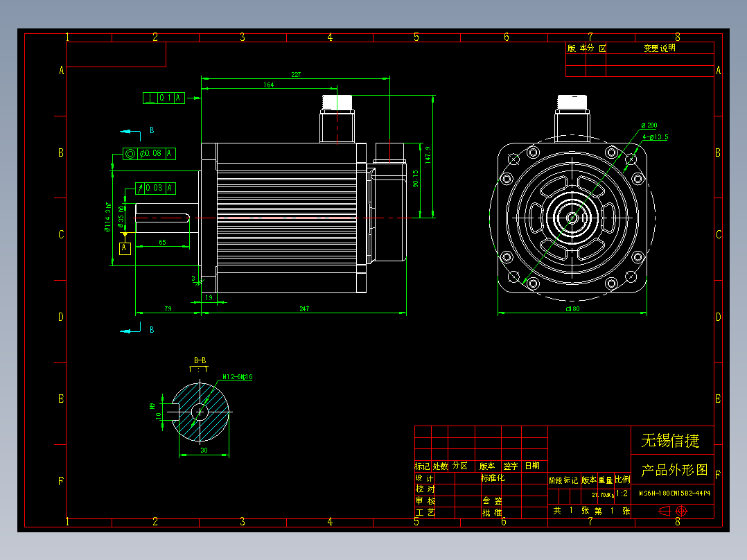Click the runout 0.03 A tolerance frame
The width and height of the screenshot is (747, 560).
155,189
